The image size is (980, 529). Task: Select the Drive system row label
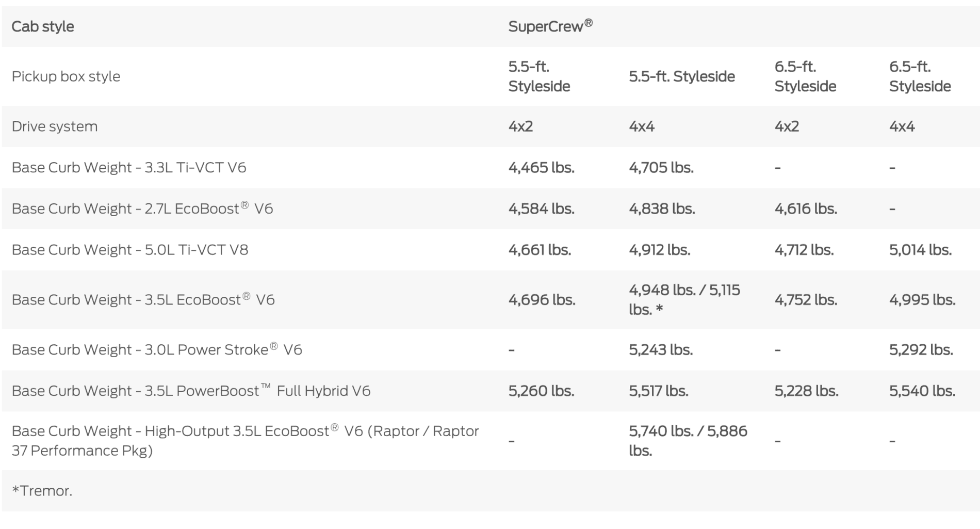coord(55,126)
